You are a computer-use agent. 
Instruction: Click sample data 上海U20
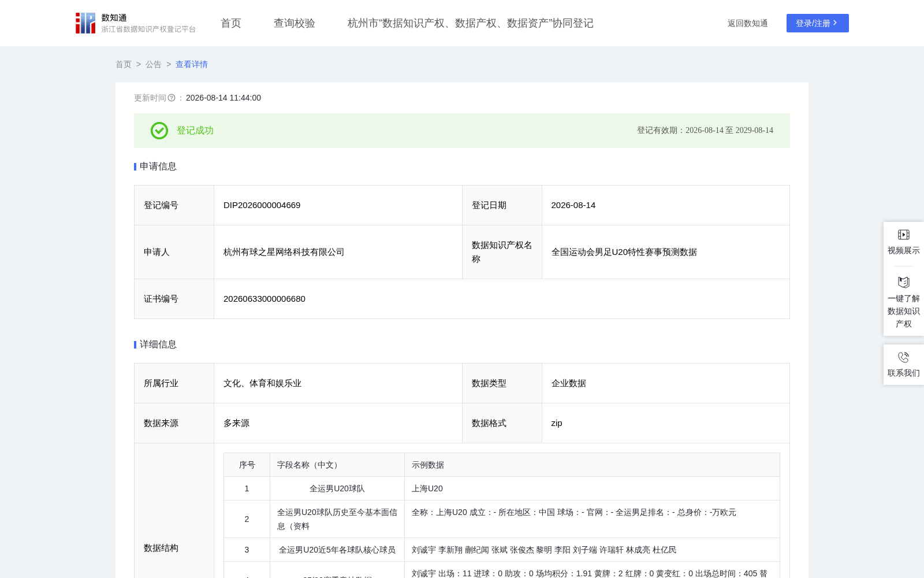[x=427, y=488]
